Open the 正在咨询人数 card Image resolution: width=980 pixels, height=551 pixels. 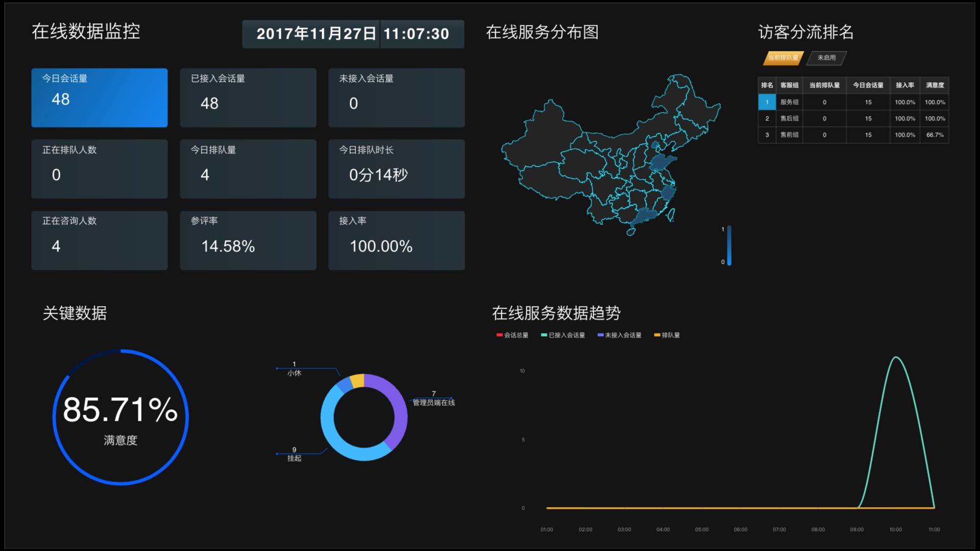point(100,240)
